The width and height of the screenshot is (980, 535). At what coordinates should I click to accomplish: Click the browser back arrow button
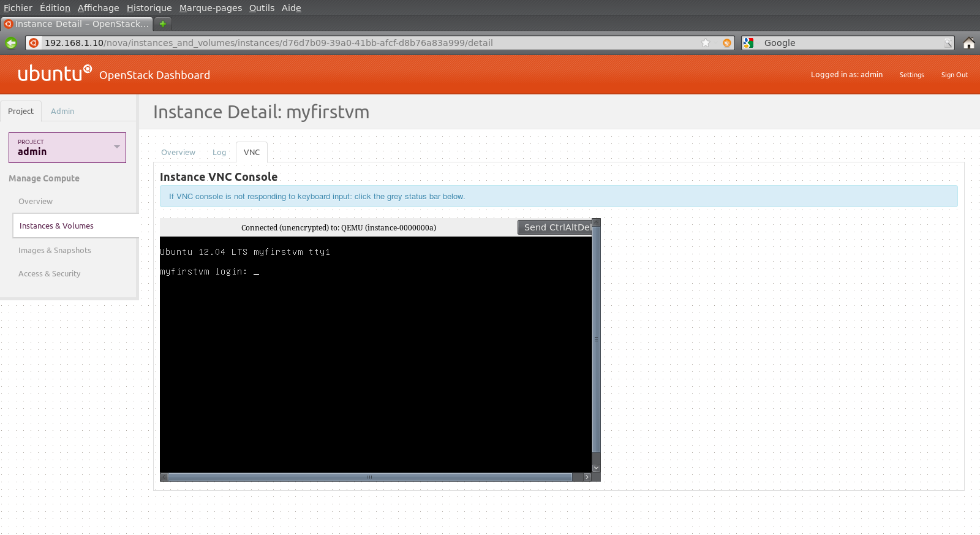click(x=11, y=43)
